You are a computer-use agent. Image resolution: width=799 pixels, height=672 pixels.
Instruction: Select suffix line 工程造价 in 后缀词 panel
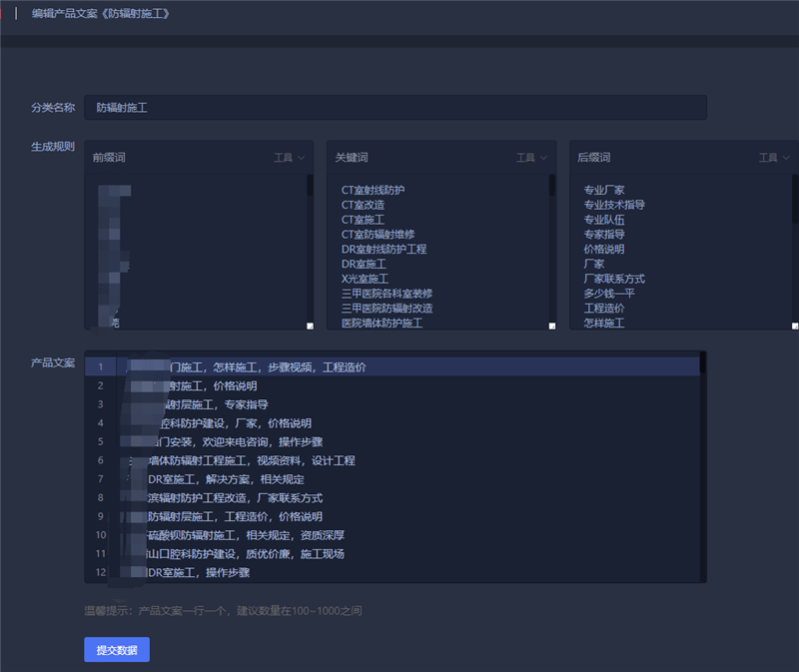click(604, 309)
